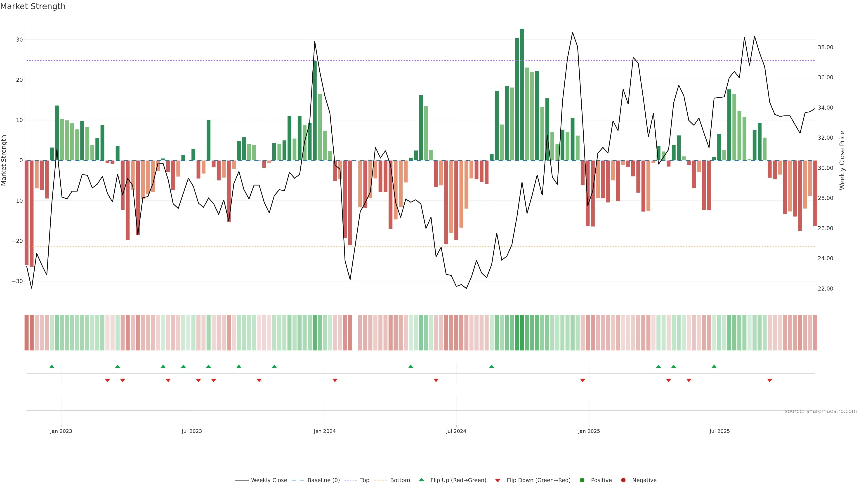Viewport: 868px width, 488px height.
Task: Click the dark red Negative legend dot
Action: [623, 480]
